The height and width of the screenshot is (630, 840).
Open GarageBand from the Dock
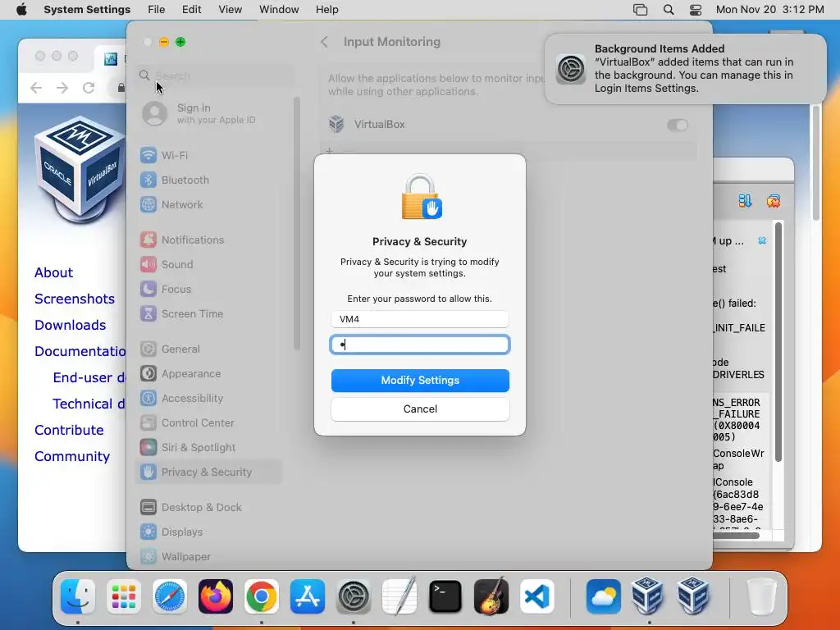click(491, 596)
